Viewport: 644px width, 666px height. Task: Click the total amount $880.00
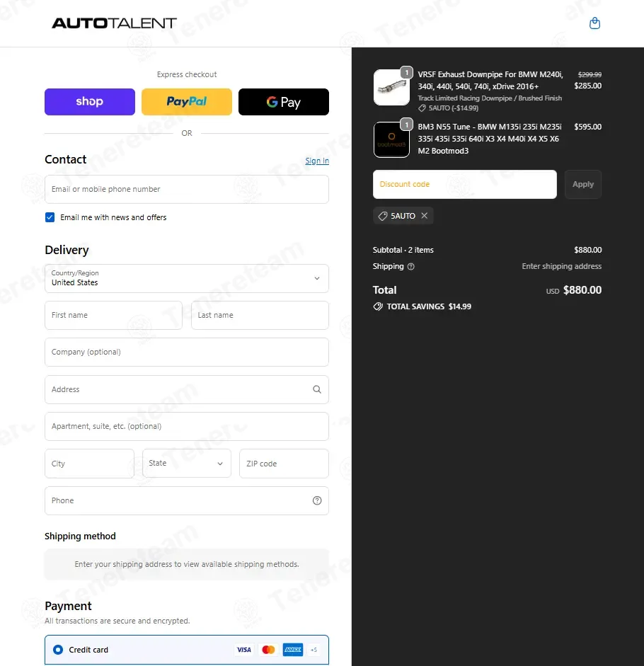point(582,290)
